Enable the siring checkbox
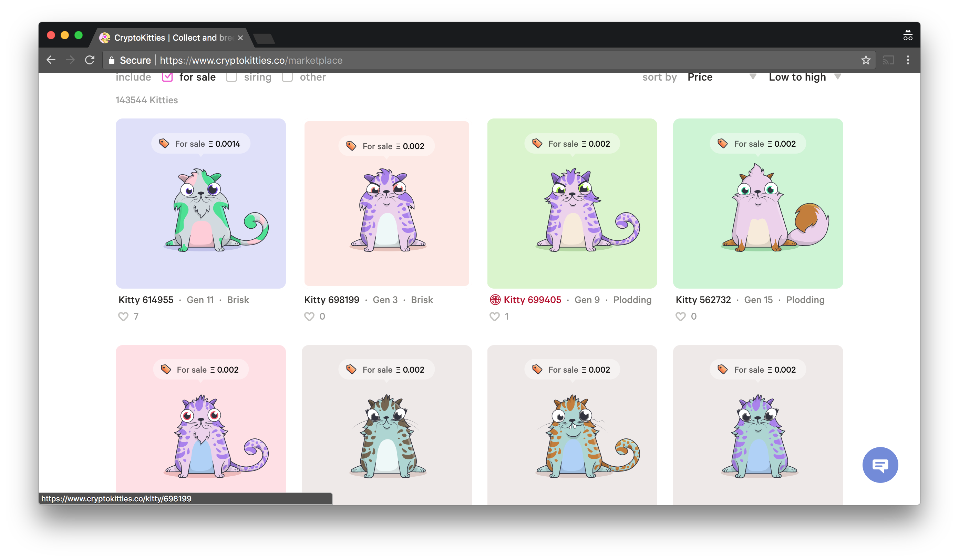The width and height of the screenshot is (959, 560). tap(232, 77)
